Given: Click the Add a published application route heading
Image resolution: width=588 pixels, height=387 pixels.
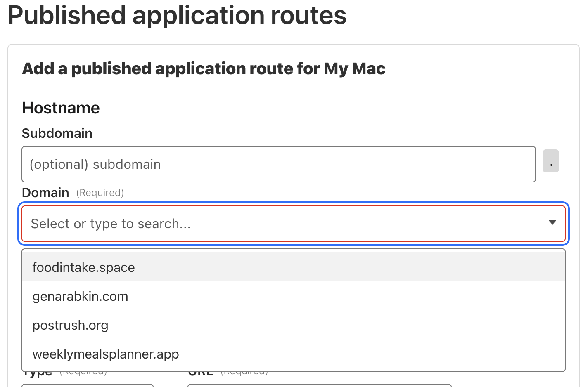Looking at the screenshot, I should point(204,68).
